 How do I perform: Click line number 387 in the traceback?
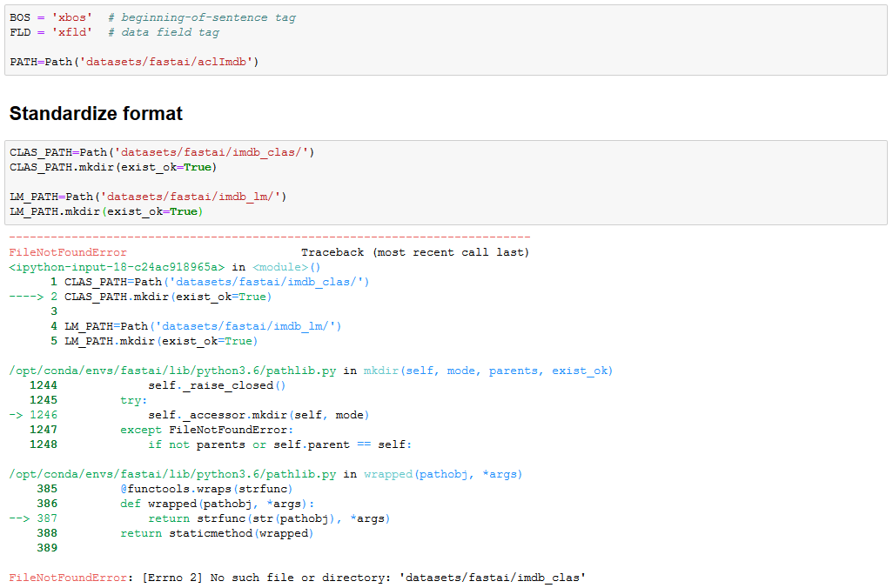(x=47, y=518)
